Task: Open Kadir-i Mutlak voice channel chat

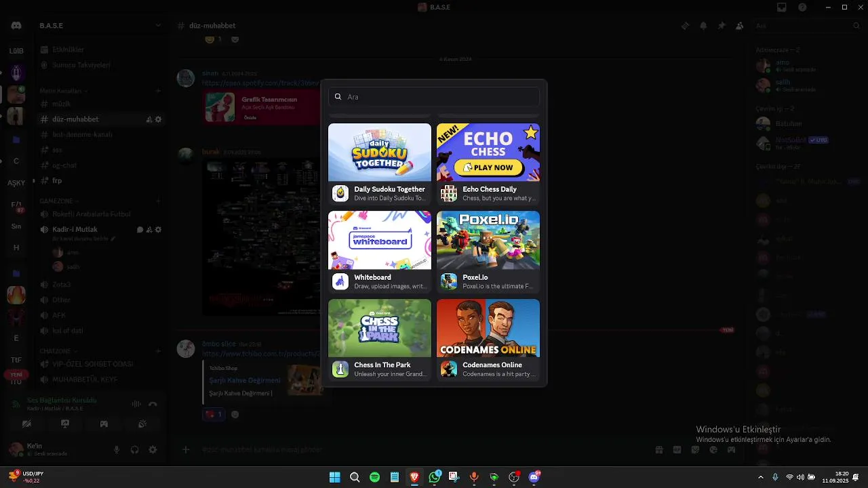Action: [140, 230]
